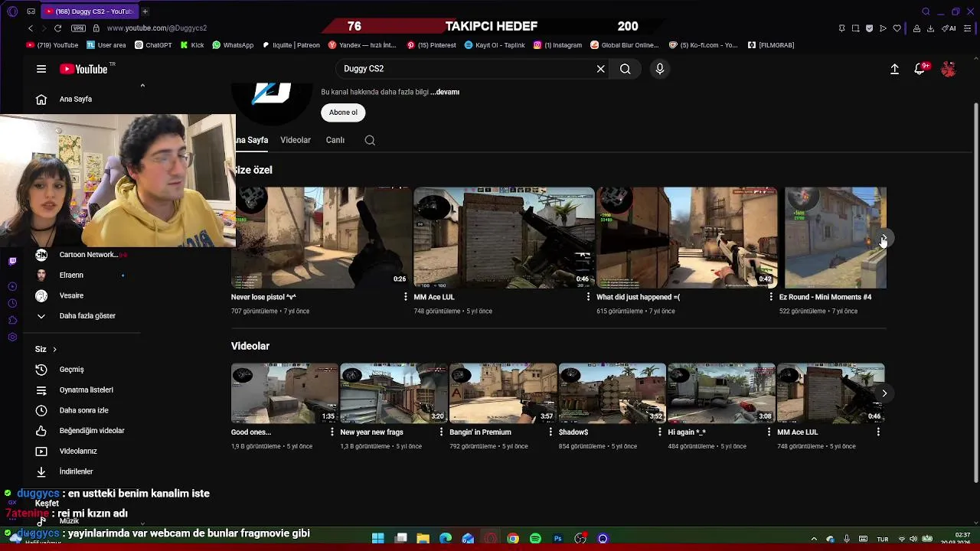Open the YouTube upload icon

[894, 69]
